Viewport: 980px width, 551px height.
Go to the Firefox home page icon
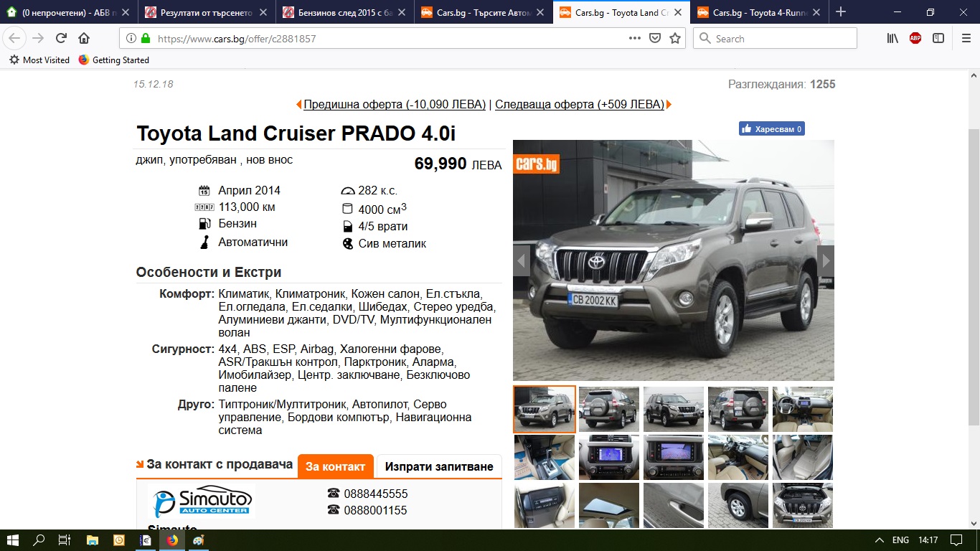[x=84, y=39]
